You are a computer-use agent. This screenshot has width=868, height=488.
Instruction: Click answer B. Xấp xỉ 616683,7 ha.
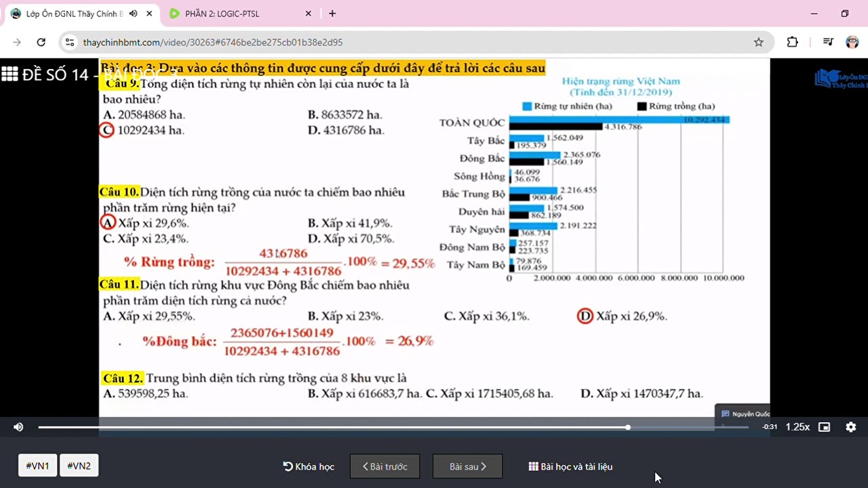365,393
